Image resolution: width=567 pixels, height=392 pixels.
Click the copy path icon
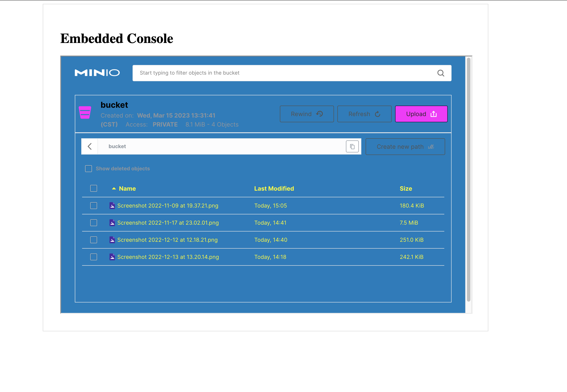tap(352, 147)
